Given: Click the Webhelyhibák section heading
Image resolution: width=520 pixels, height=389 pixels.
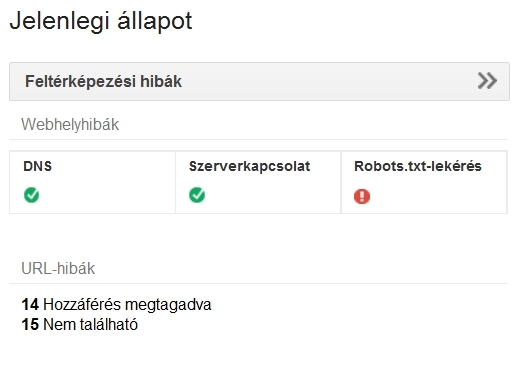Looking at the screenshot, I should (x=70, y=125).
